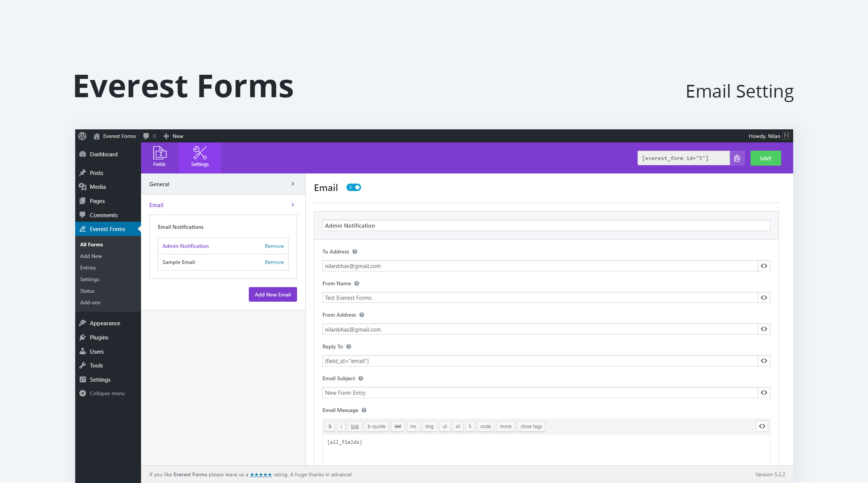Click the Add New Email button
The image size is (868, 483).
(273, 294)
